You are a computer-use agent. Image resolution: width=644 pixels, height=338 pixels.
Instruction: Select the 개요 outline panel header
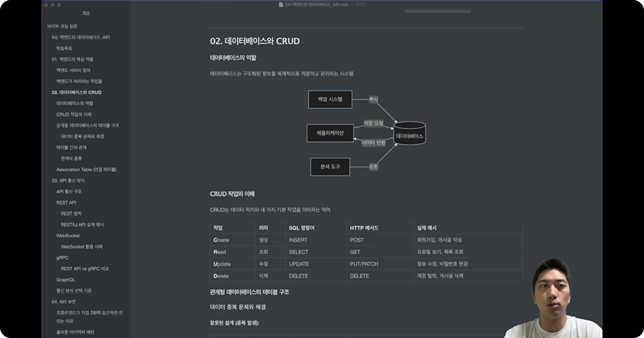coord(86,13)
